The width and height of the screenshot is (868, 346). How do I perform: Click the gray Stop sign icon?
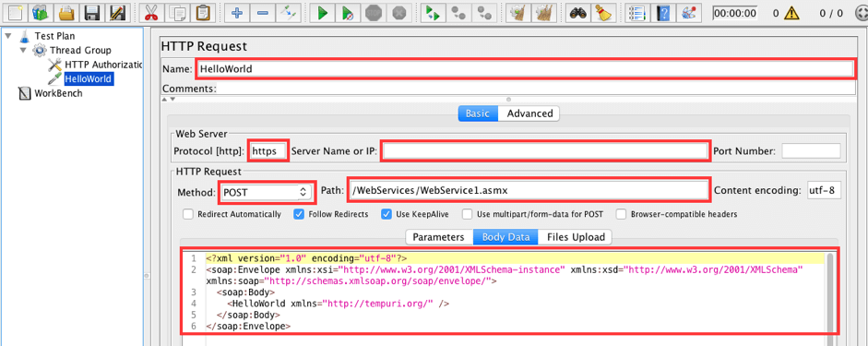(375, 12)
